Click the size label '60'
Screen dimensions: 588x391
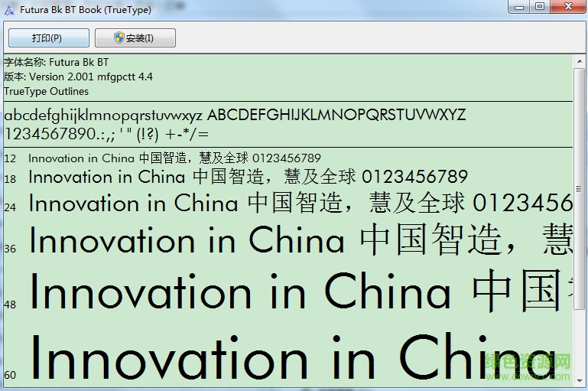tap(10, 375)
